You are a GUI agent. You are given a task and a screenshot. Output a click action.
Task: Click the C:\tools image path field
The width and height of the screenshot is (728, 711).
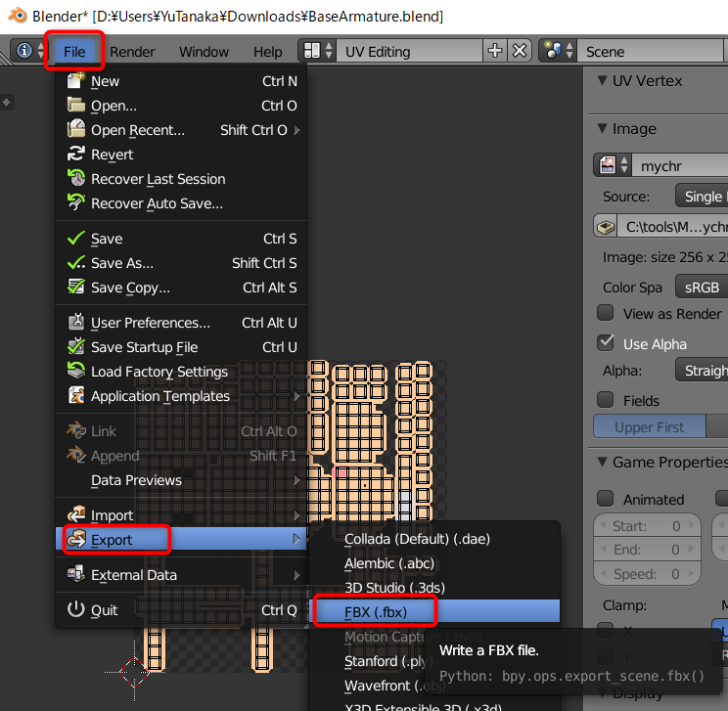pyautogui.click(x=673, y=227)
